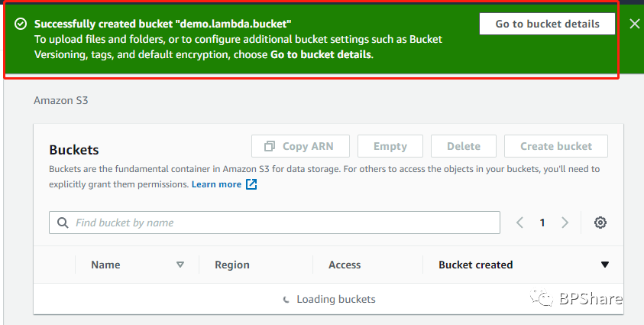Click the Empty button
This screenshot has height=325, width=644.
click(x=390, y=146)
